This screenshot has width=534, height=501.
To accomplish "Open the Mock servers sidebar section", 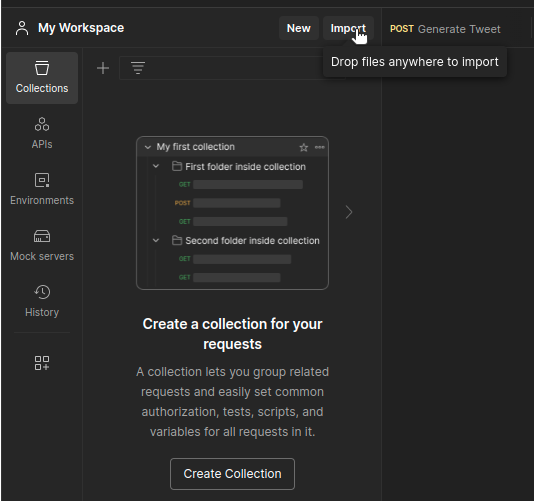I will 42,245.
